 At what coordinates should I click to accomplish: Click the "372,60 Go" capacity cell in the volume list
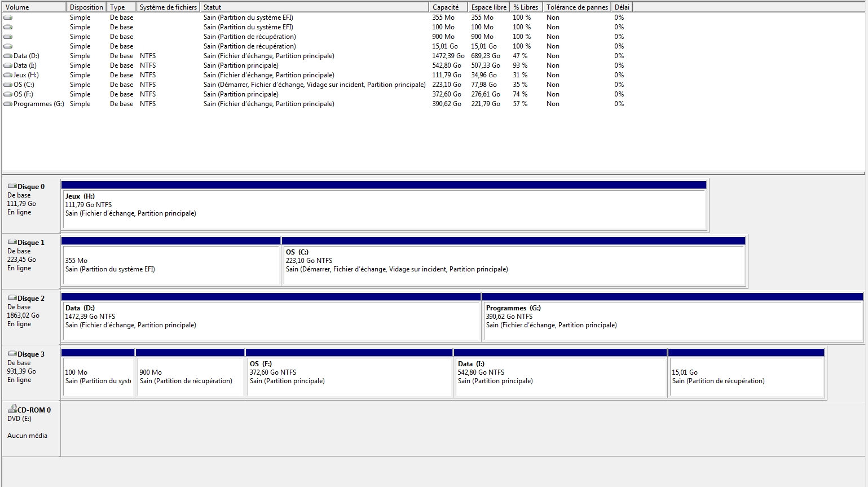pos(447,94)
